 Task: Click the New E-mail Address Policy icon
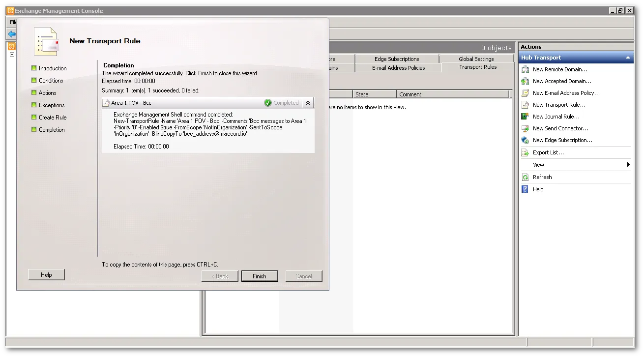(525, 93)
